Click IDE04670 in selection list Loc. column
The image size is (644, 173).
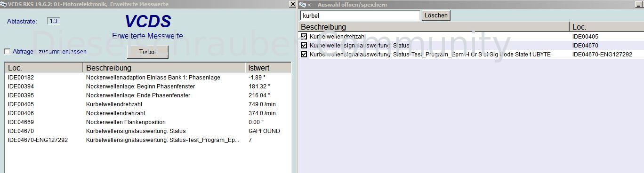point(585,45)
